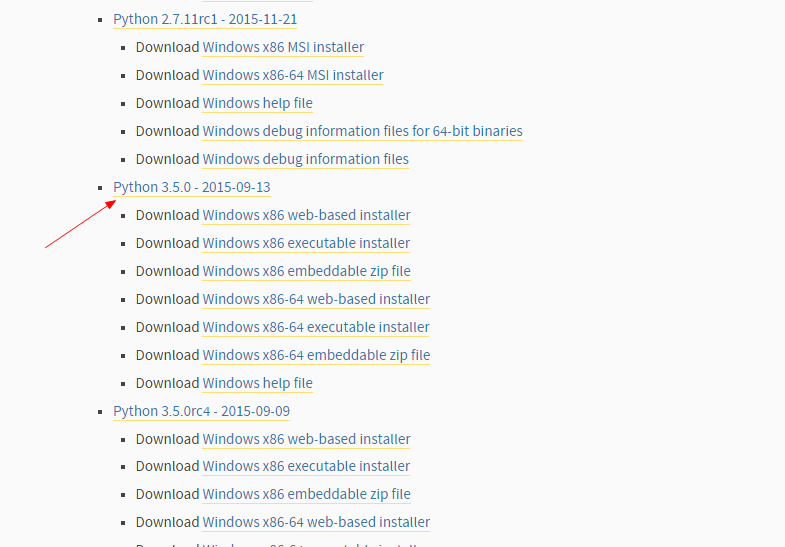Click plain Windows debug information files link
This screenshot has height=547, width=785.
click(x=305, y=160)
